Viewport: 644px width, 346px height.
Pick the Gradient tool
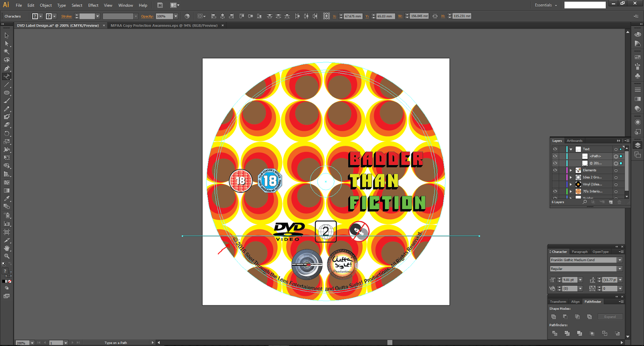[x=7, y=191]
